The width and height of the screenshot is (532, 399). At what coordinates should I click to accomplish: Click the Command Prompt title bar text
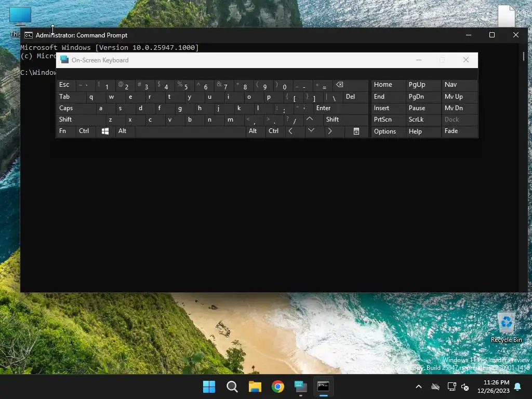click(x=82, y=35)
